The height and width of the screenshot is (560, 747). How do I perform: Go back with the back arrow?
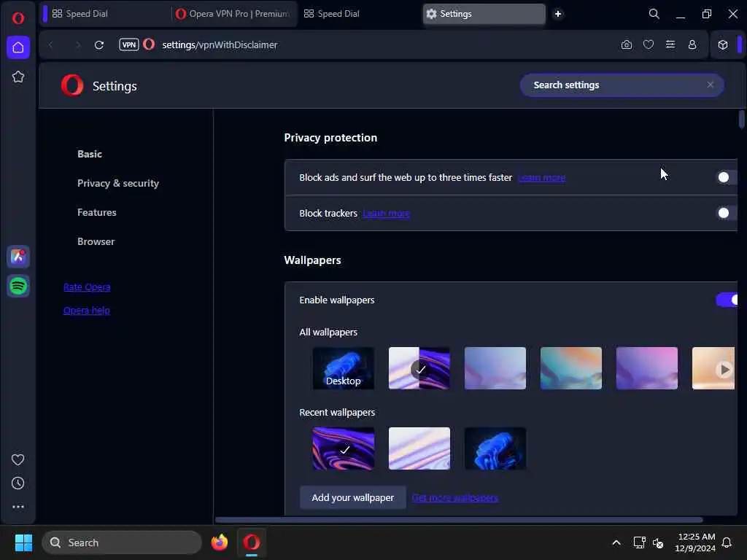tap(51, 44)
